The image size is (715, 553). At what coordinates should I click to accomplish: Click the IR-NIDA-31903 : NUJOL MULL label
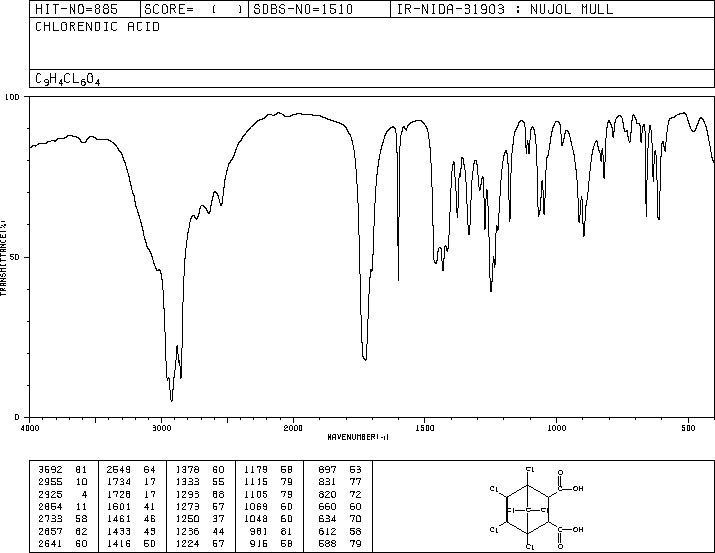(x=505, y=9)
